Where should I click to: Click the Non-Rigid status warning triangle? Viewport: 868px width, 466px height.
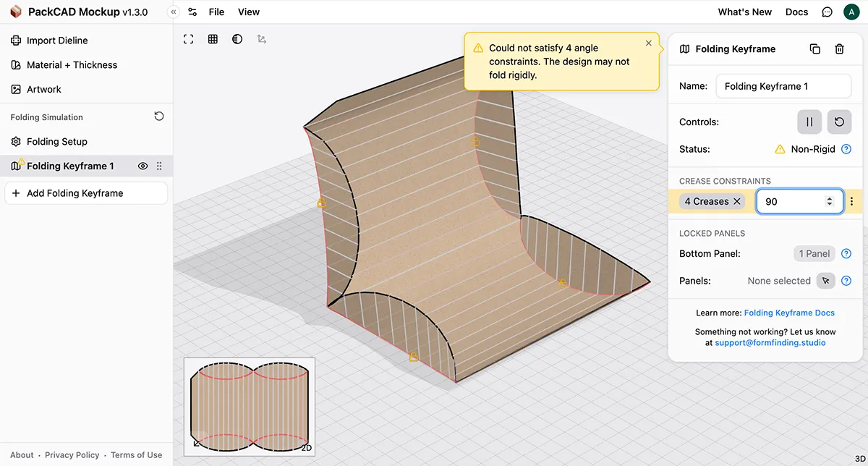780,149
